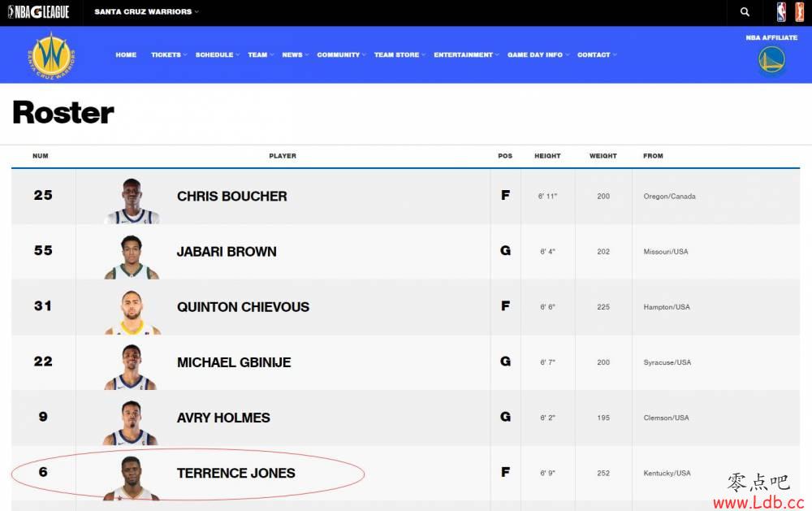Open the Golden State Warriors affiliate logo
Viewport: 812px width, 511px height.
tap(771, 59)
